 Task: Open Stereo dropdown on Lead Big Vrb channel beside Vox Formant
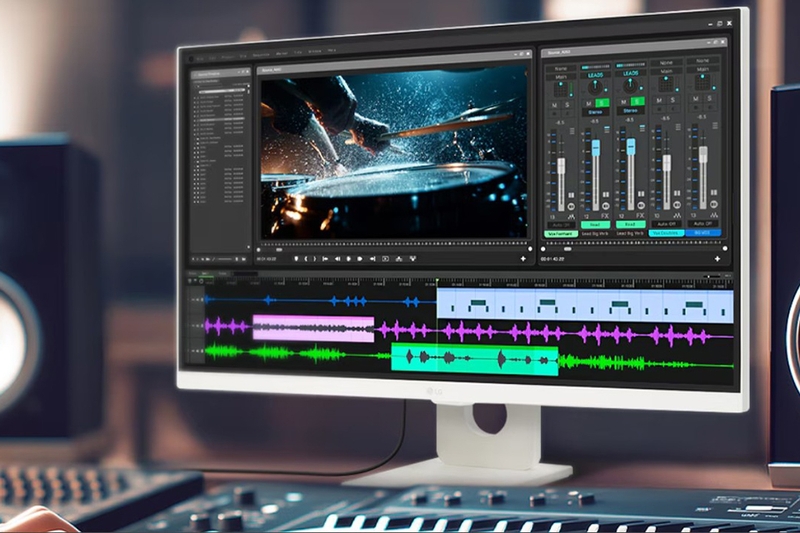595,112
